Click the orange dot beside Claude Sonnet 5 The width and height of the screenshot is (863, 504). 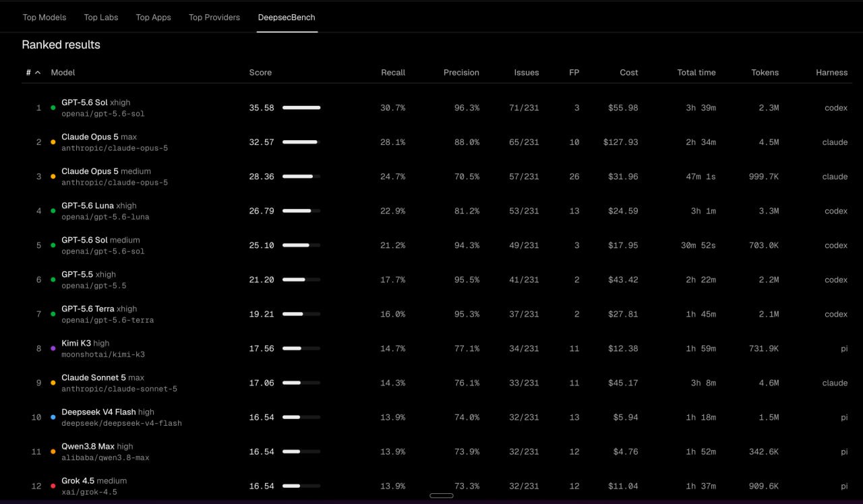click(53, 383)
